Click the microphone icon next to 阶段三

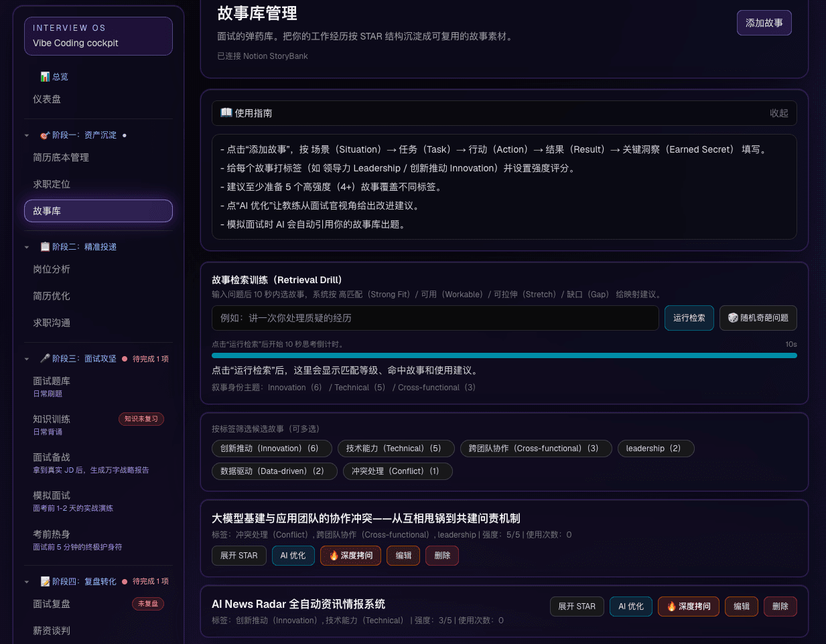click(45, 359)
